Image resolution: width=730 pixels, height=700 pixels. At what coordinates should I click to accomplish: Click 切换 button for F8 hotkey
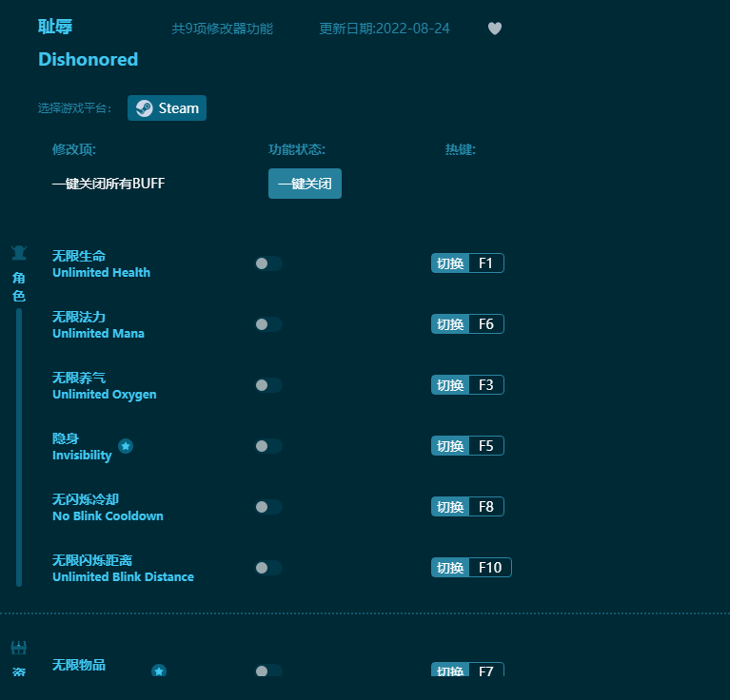450,507
